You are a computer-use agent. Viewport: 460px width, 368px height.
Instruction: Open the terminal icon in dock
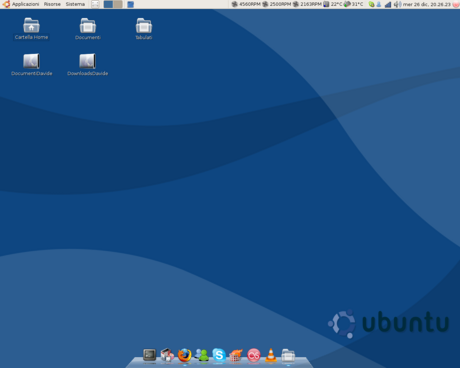(149, 355)
